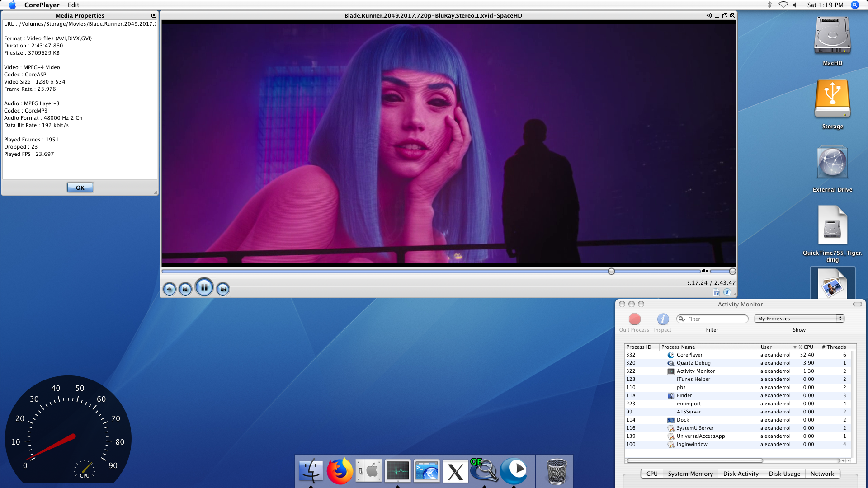
Task: Open X11 from the Dock
Action: click(455, 472)
